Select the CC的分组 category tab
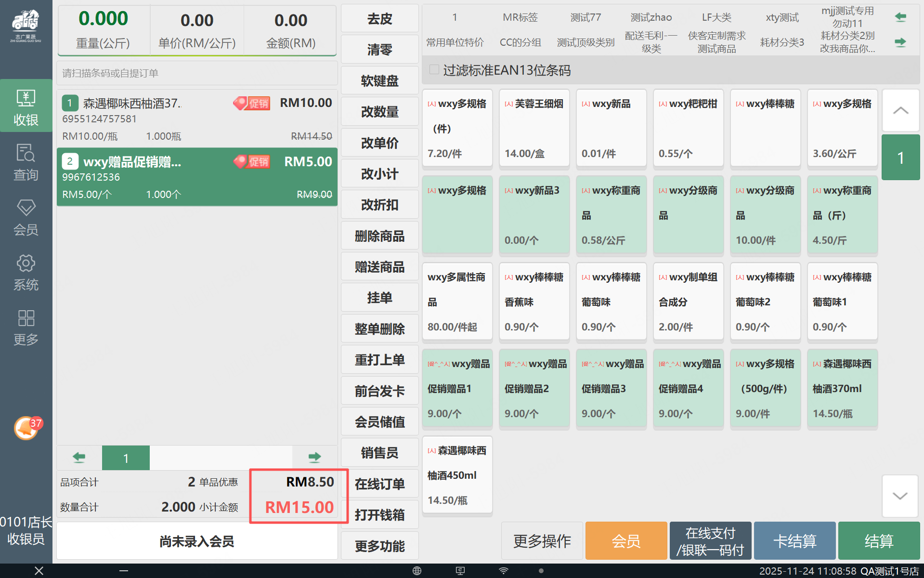Screen dimensions: 924x578 pyautogui.click(x=520, y=42)
